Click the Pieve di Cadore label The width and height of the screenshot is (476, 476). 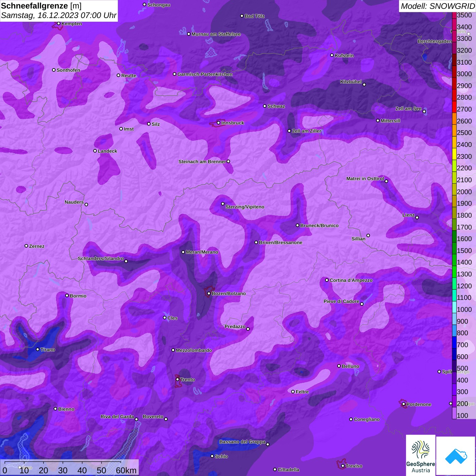click(341, 301)
